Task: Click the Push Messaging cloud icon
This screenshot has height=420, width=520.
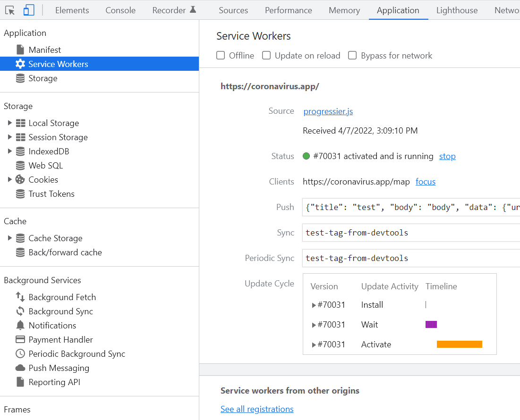Action: coord(20,368)
